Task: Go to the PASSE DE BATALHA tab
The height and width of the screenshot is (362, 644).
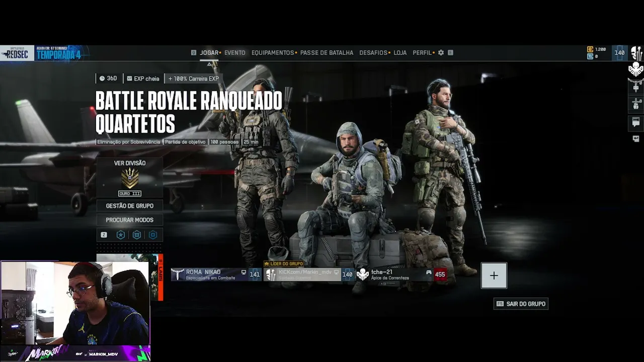Action: pyautogui.click(x=327, y=53)
